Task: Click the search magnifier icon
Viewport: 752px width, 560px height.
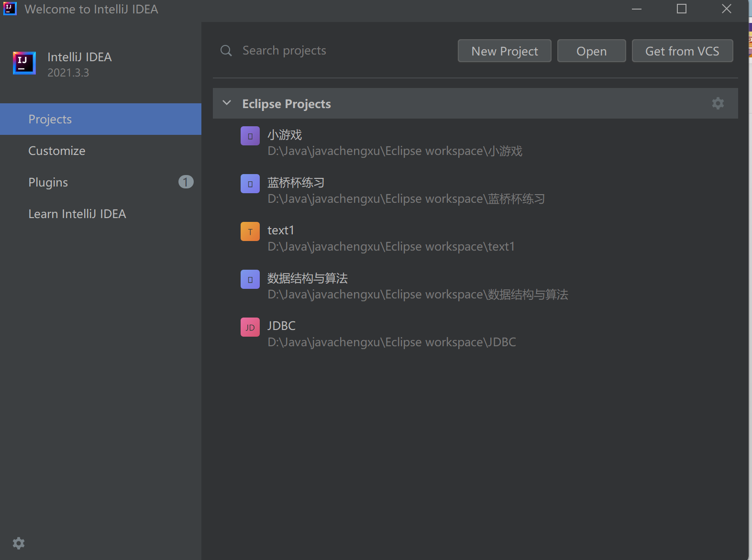Action: tap(226, 51)
